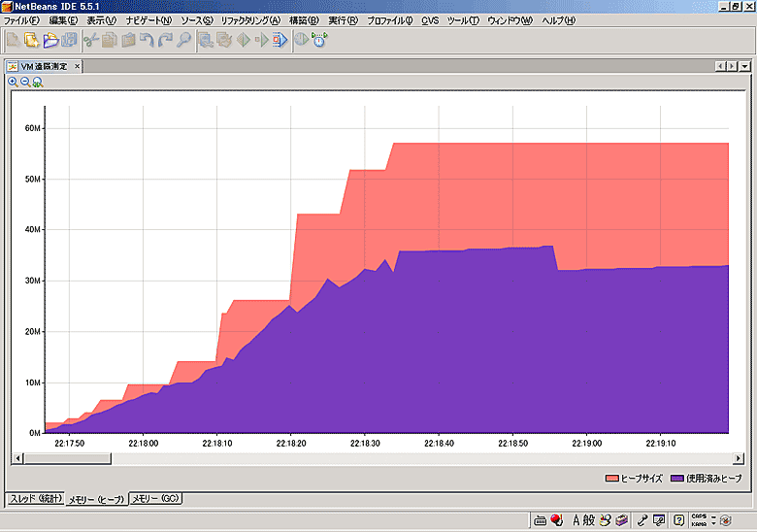The height and width of the screenshot is (532, 757).
Task: Switch to the メモリー (ヒープ) tab
Action: point(96,499)
